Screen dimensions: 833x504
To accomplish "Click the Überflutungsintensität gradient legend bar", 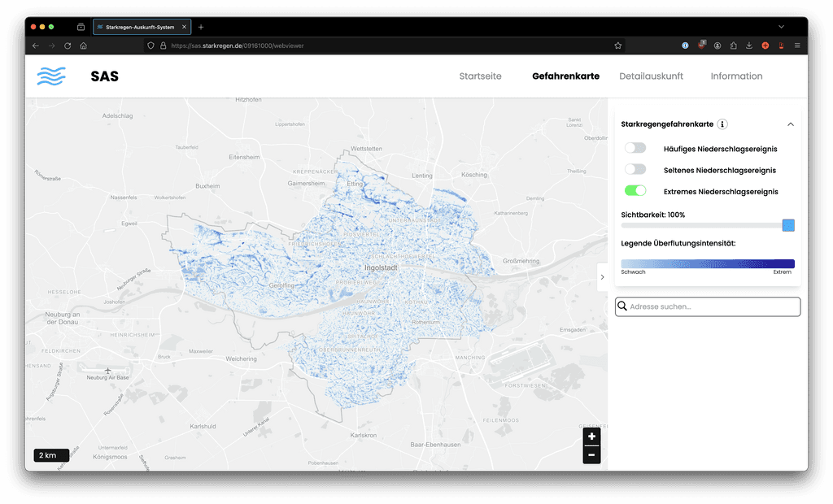I will [x=708, y=263].
